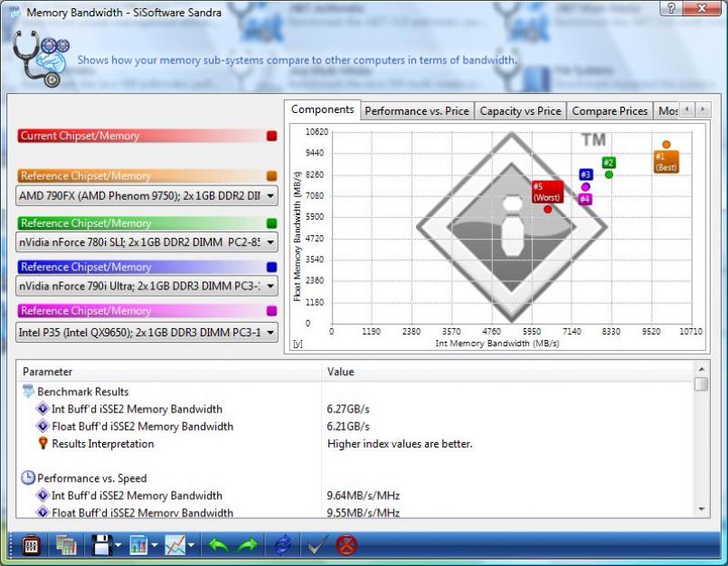Go forward with the green right arrow

point(249,544)
